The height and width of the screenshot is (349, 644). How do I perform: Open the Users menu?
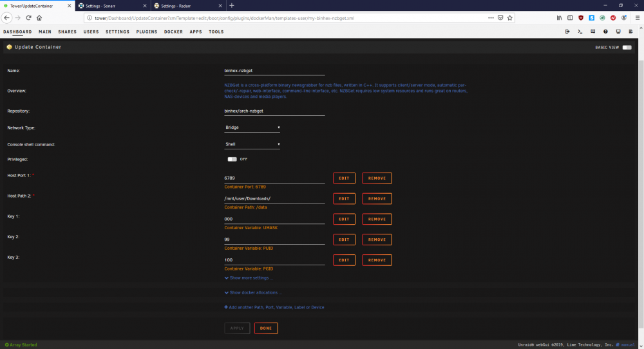(x=91, y=32)
